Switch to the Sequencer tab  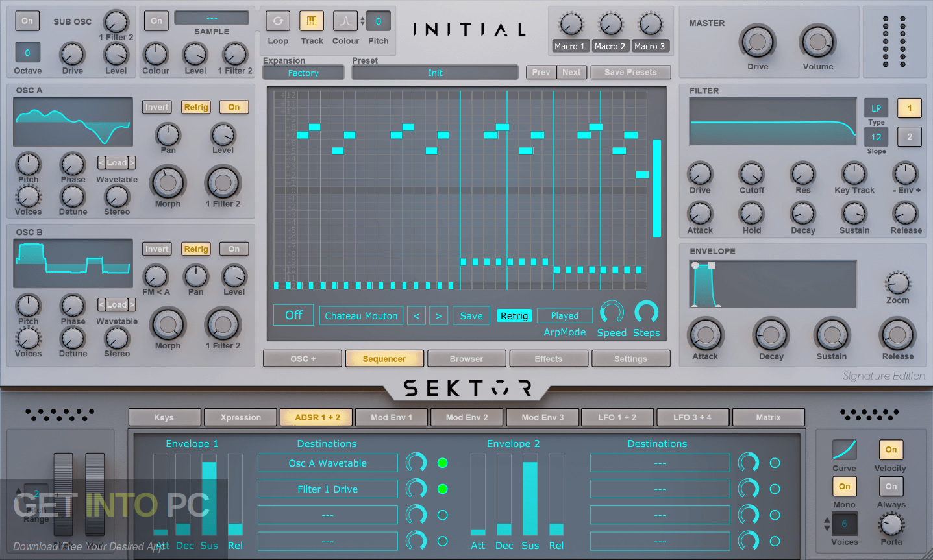point(384,358)
